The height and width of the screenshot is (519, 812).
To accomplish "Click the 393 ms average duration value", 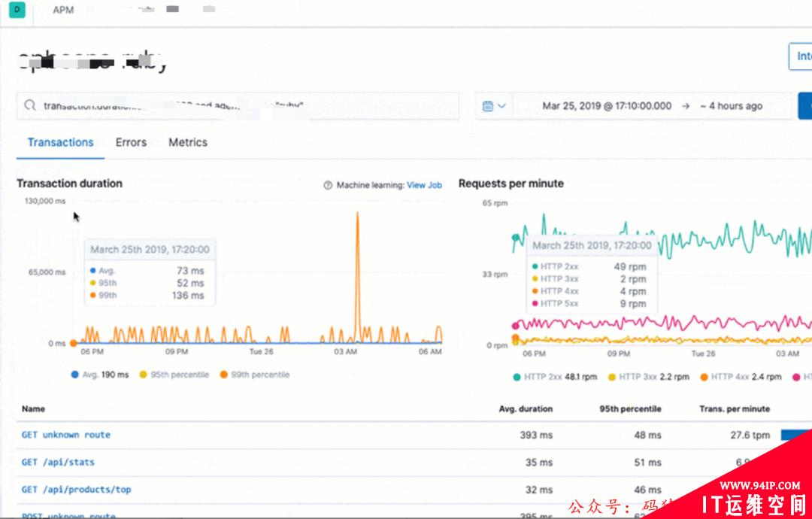I will 536,435.
